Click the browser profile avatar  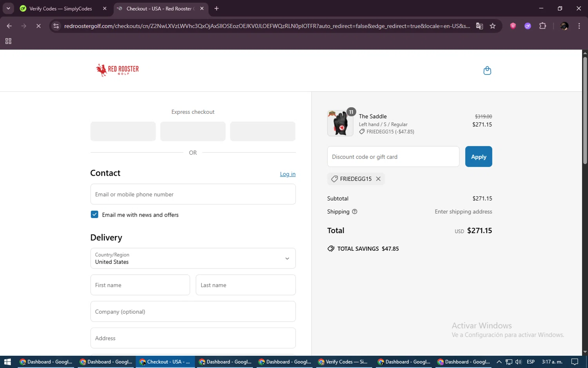click(564, 26)
